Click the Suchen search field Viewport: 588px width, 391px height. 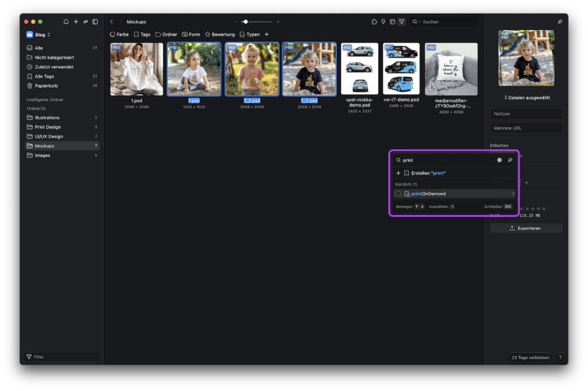[444, 22]
